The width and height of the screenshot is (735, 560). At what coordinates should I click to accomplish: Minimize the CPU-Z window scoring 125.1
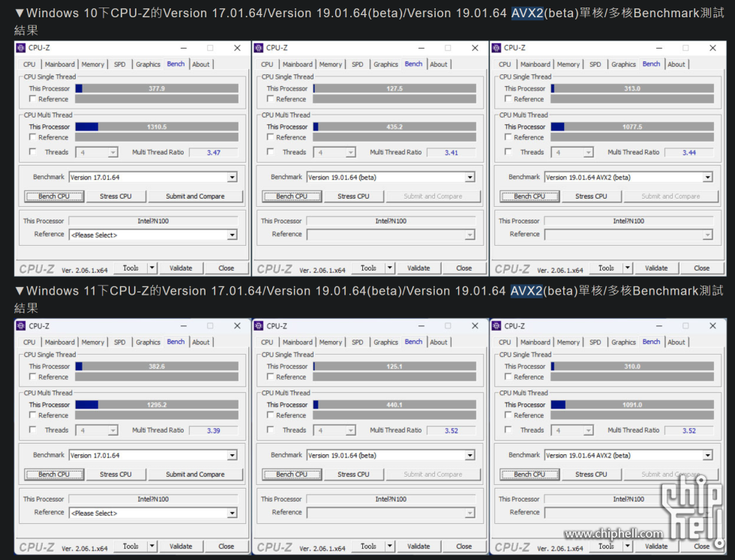click(x=421, y=325)
